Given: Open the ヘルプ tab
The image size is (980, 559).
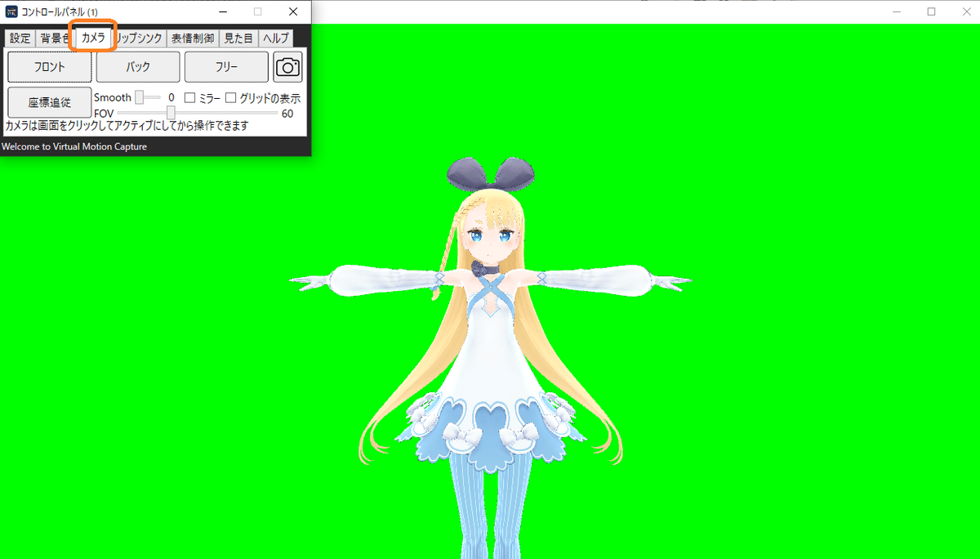Looking at the screenshot, I should pos(274,38).
